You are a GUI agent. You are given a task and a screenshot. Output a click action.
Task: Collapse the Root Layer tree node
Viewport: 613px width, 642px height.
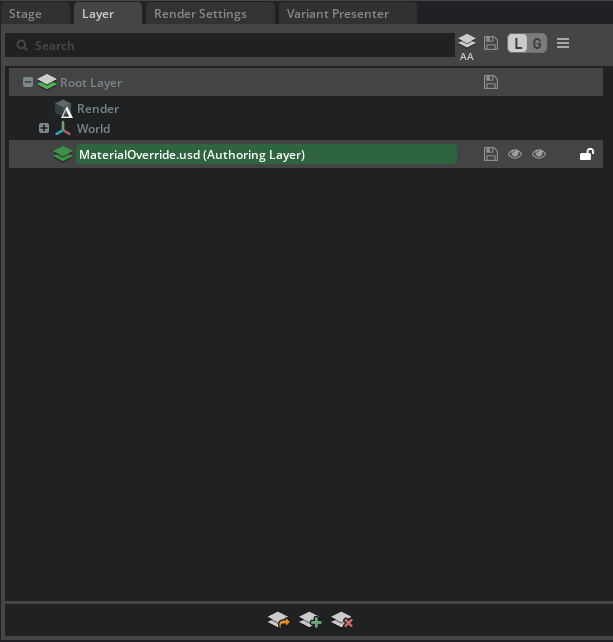coord(28,83)
